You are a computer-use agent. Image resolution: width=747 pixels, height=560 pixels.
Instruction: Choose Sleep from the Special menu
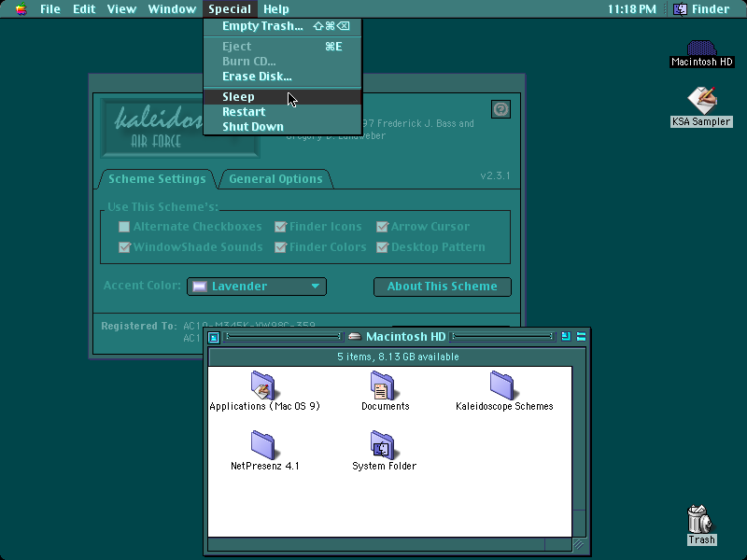pos(283,97)
